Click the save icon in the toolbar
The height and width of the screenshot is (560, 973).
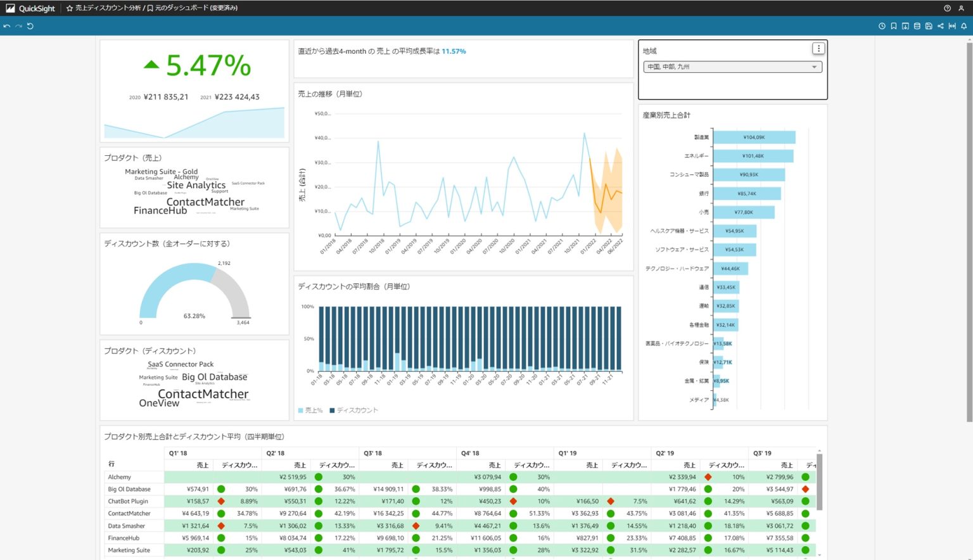(x=928, y=26)
